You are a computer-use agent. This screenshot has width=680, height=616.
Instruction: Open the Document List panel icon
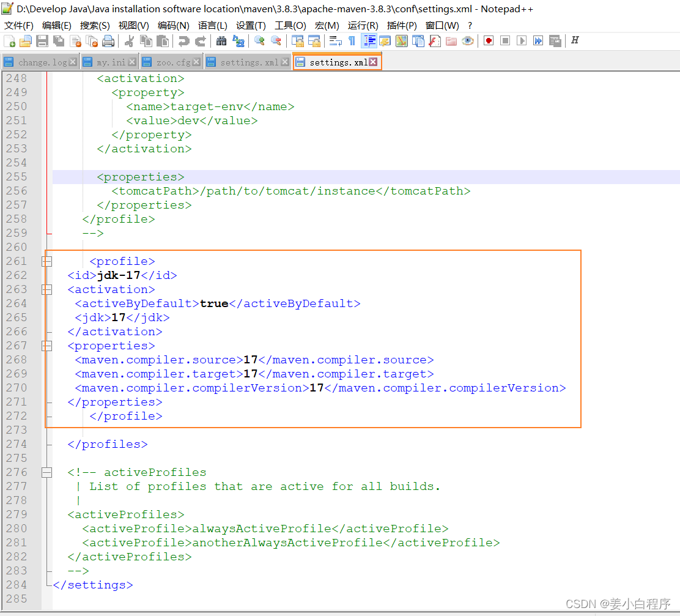(418, 41)
